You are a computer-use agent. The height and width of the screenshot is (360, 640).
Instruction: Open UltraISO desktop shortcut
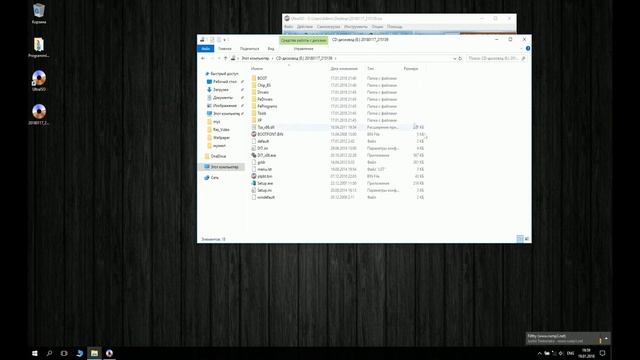pyautogui.click(x=39, y=80)
